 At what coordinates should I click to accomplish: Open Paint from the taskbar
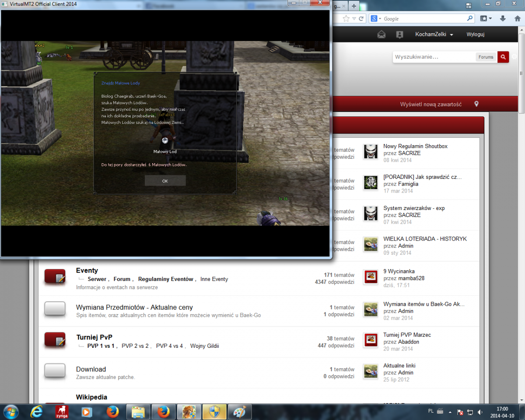pyautogui.click(x=239, y=412)
